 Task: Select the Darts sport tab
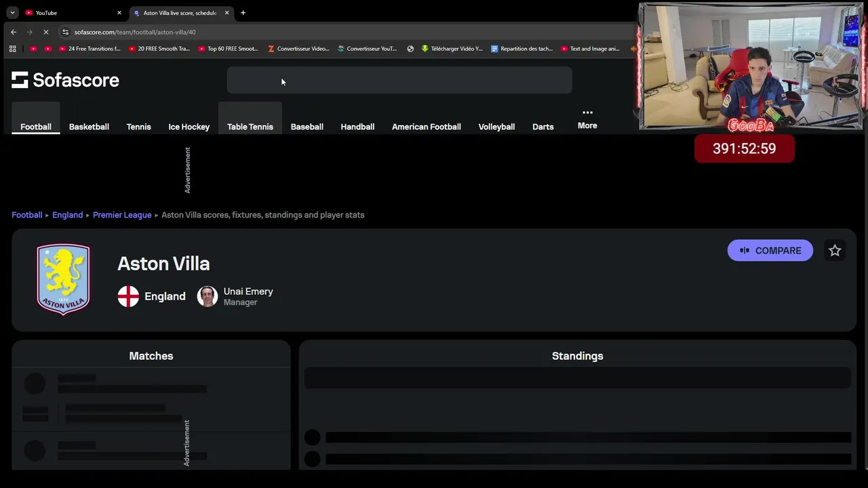(x=542, y=127)
